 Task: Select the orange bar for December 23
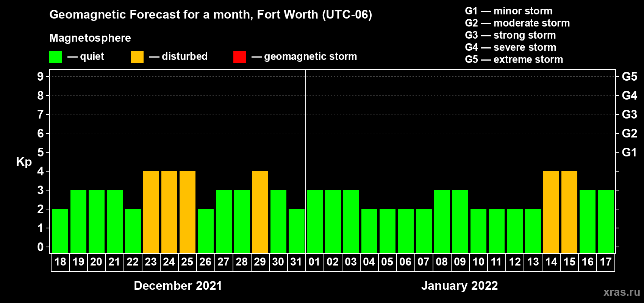click(151, 212)
